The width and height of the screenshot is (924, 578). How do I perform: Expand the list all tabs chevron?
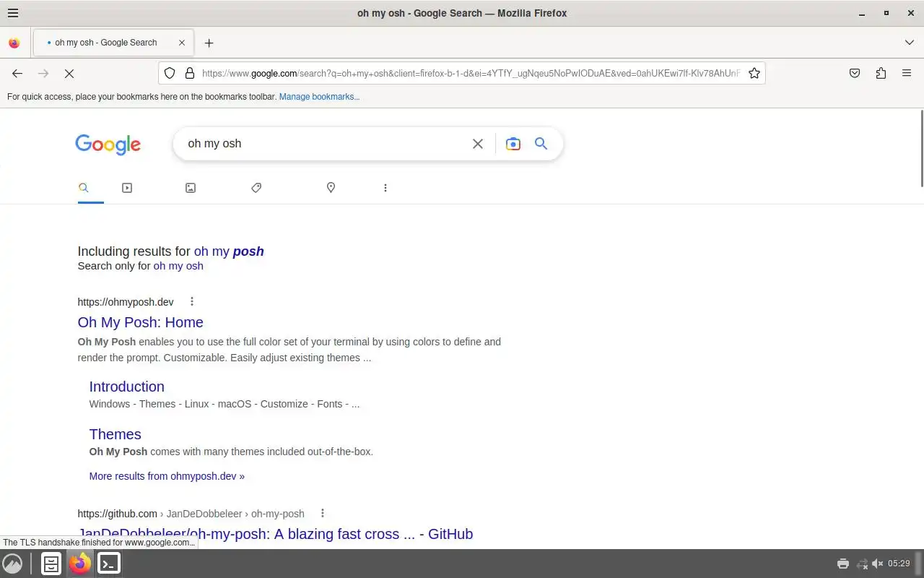coord(909,43)
